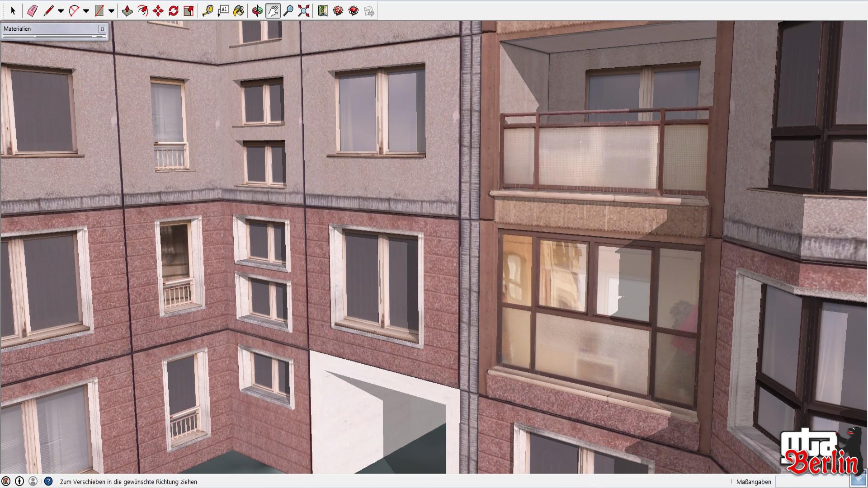The image size is (868, 488).
Task: Select the Rotate tool
Action: click(174, 11)
